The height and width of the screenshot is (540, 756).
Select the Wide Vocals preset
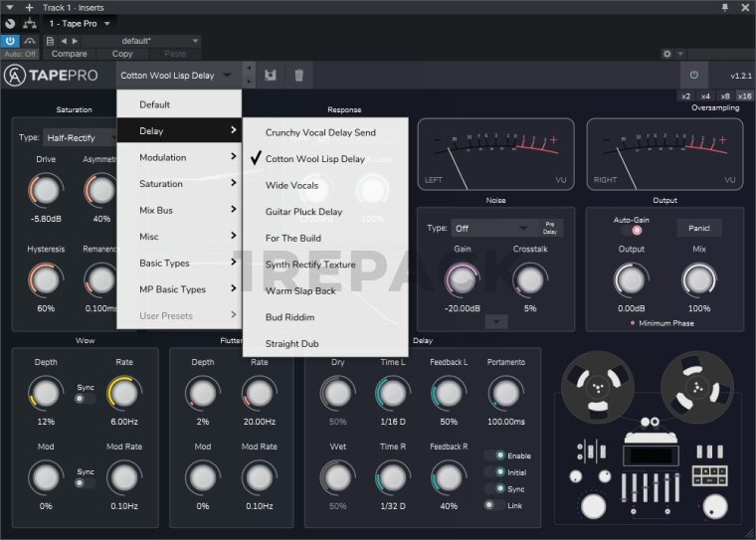[291, 185]
